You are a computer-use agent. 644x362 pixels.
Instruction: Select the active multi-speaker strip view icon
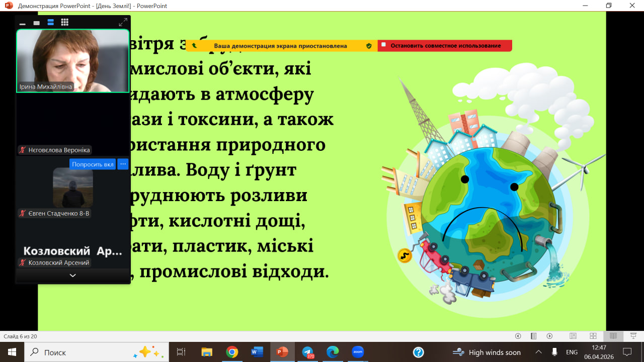point(50,22)
